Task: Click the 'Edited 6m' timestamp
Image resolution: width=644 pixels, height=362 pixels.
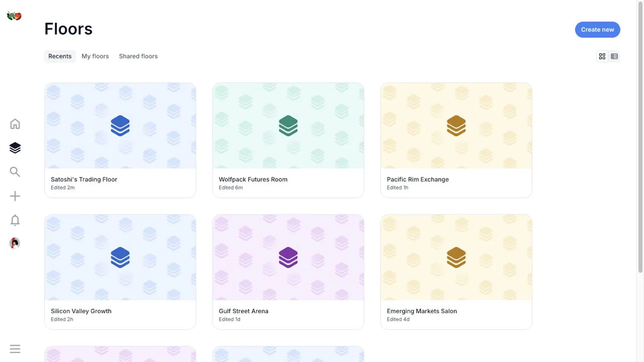Action: click(231, 188)
